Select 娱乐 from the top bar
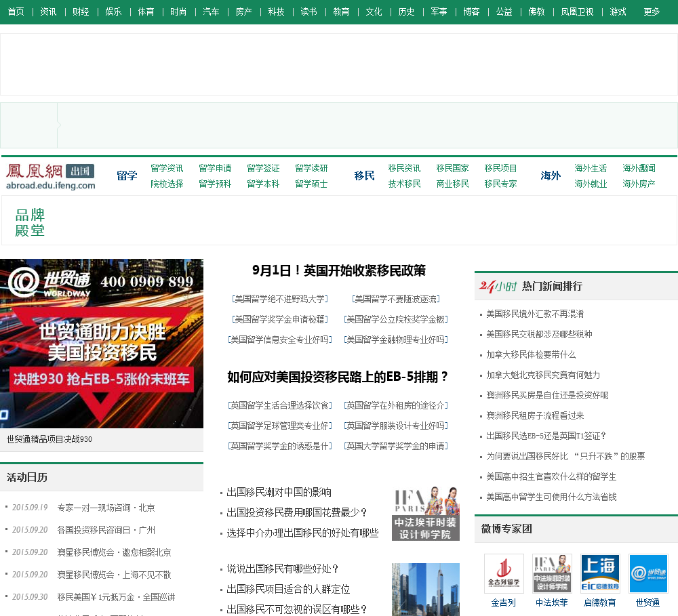Screen dimensions: 678x616 tap(113, 12)
